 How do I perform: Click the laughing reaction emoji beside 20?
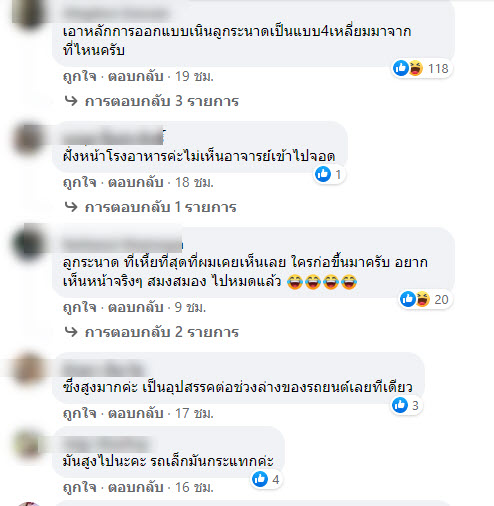coord(422,299)
